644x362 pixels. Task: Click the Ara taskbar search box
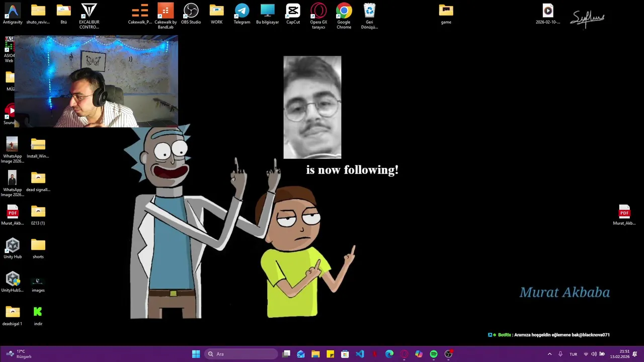(241, 354)
